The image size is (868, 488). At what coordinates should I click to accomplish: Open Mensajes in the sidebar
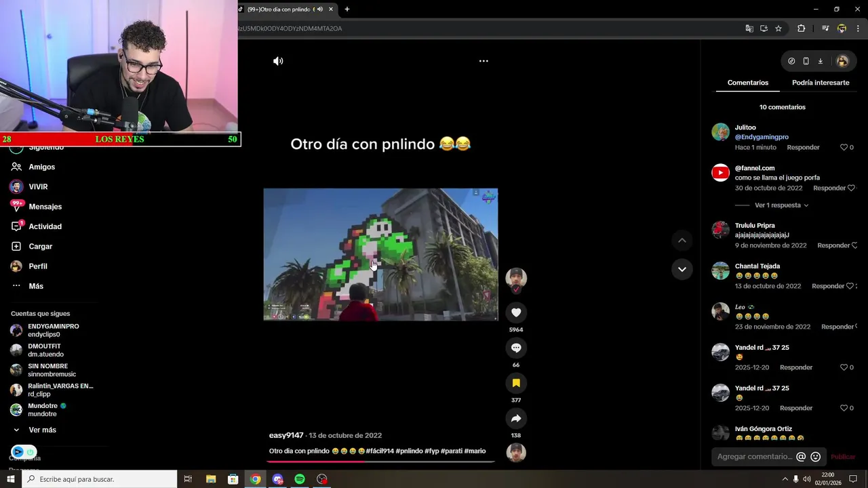pos(45,207)
